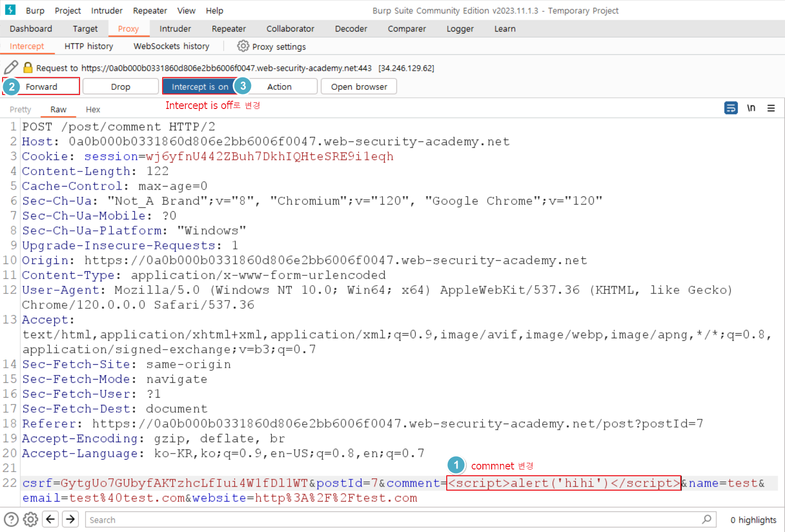
Task: Click the Sec-Fetch-Mode navigate line
Action: [115, 379]
